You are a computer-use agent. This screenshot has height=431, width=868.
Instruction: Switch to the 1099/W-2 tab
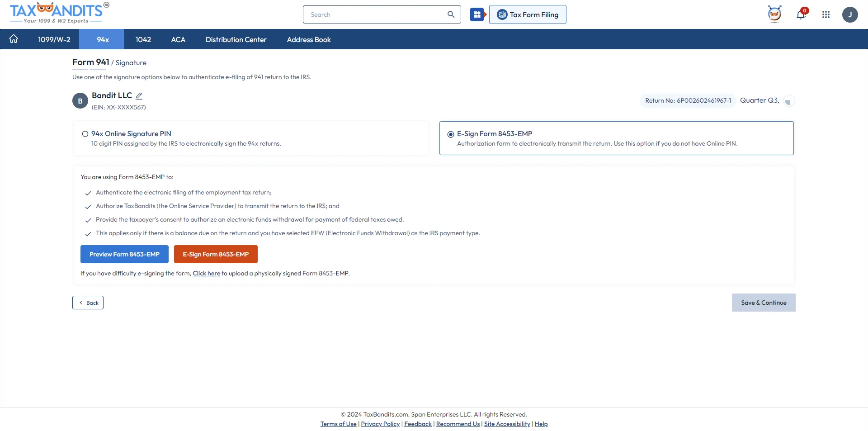pos(54,39)
